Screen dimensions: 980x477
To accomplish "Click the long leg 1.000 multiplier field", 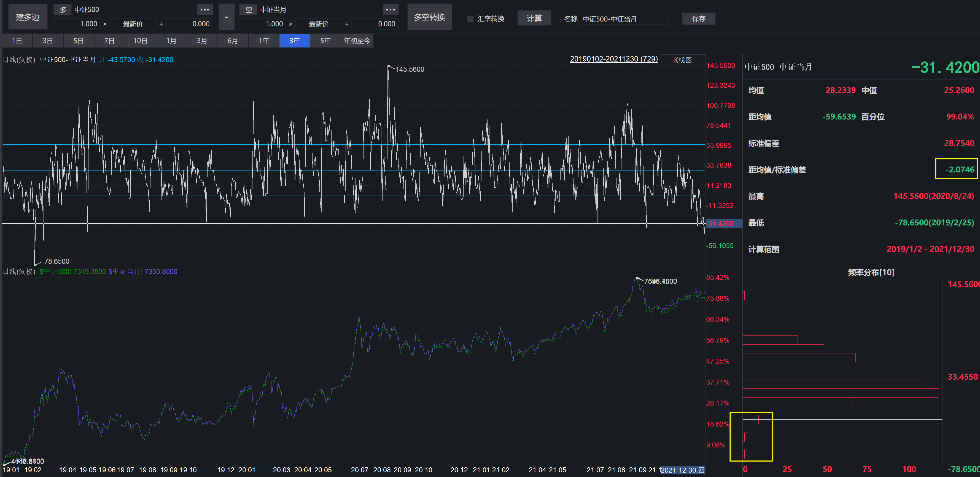I will click(77, 24).
